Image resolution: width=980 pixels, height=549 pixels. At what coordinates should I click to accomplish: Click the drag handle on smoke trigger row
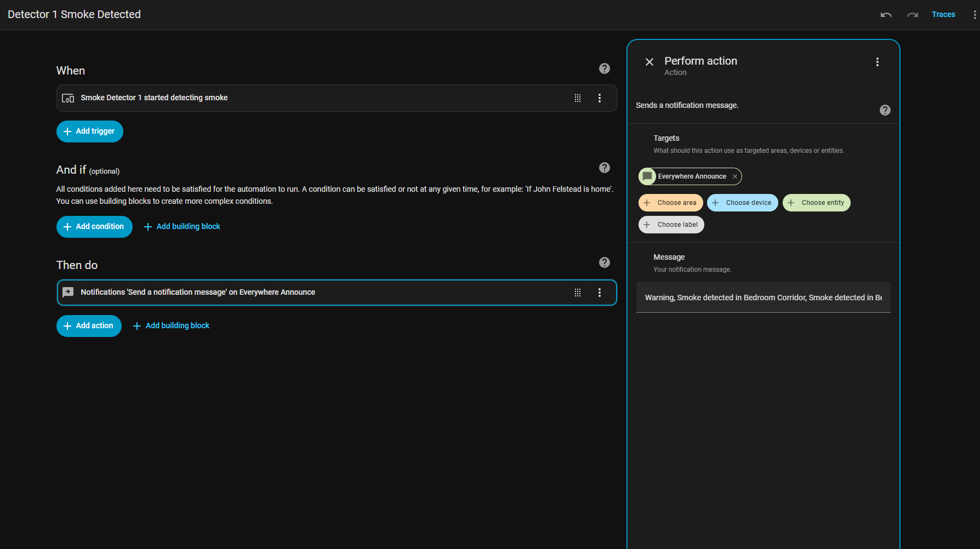tap(577, 98)
